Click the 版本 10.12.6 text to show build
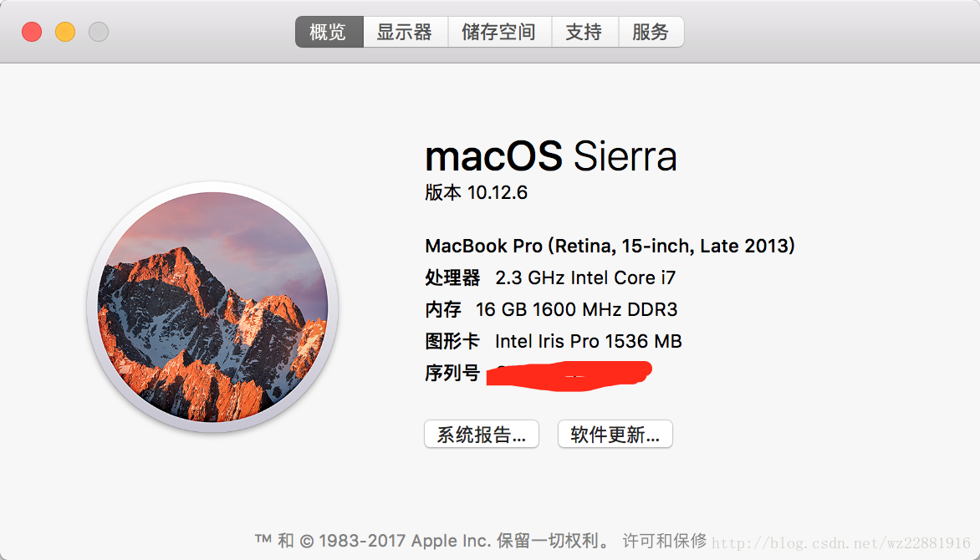Viewport: 980px width, 560px height. pyautogui.click(x=477, y=192)
